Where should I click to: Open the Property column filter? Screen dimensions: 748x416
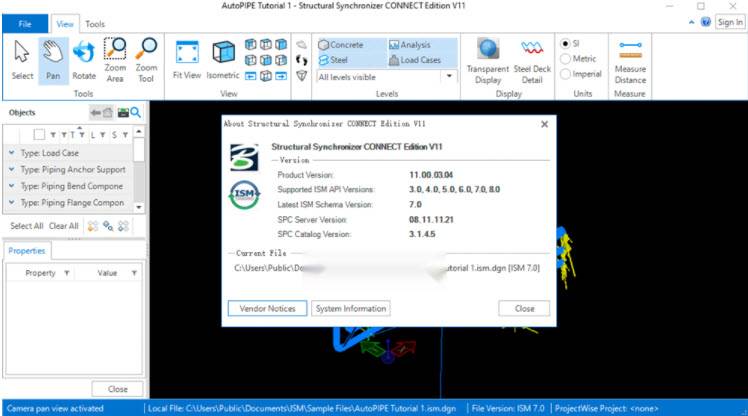66,273
